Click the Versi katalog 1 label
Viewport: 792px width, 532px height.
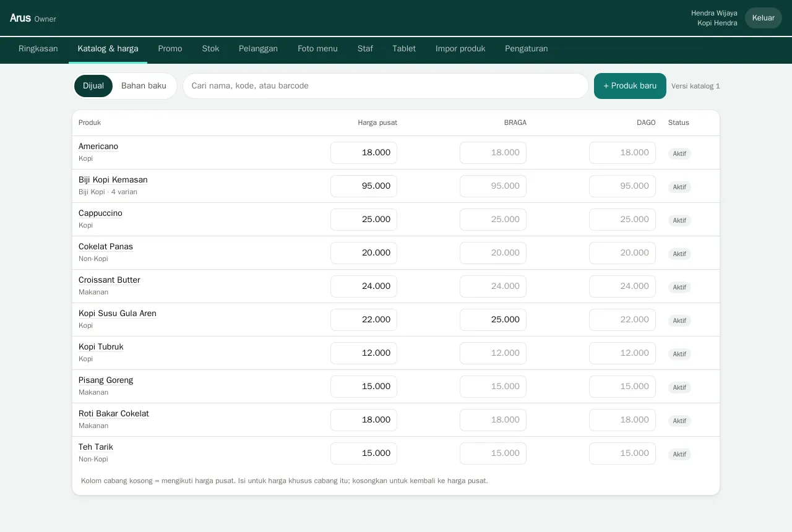point(695,86)
